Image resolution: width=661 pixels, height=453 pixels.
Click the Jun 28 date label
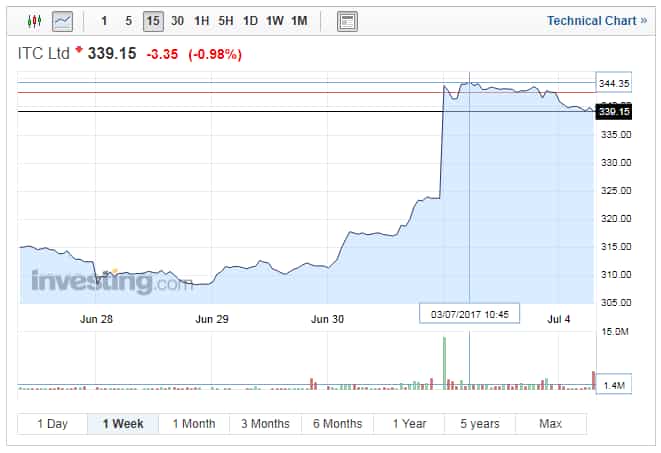97,319
